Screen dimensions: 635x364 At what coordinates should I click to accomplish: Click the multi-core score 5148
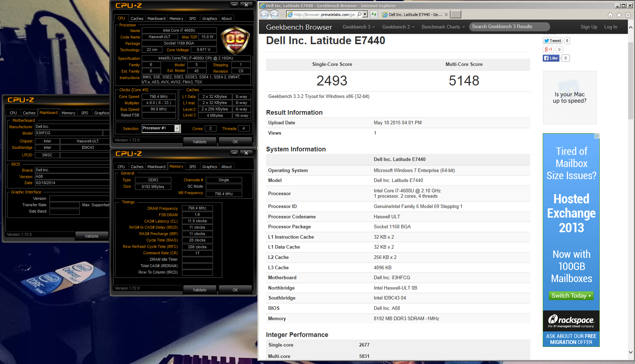[464, 81]
